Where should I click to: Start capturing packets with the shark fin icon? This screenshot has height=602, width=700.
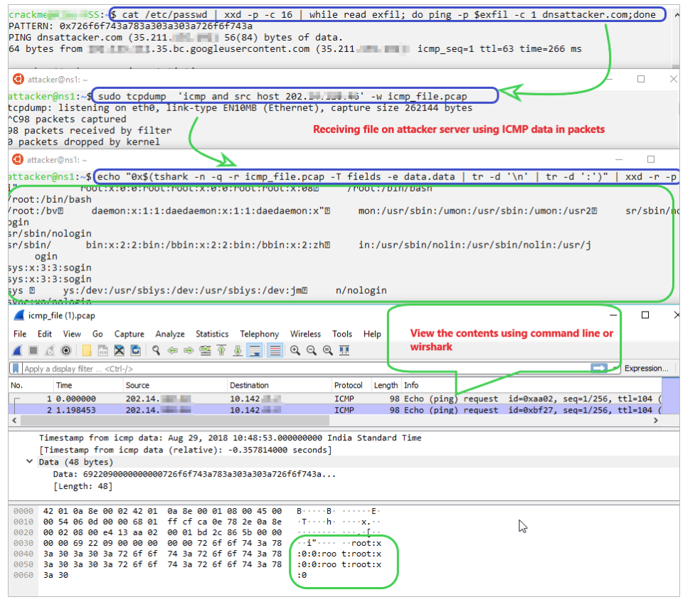pyautogui.click(x=17, y=351)
